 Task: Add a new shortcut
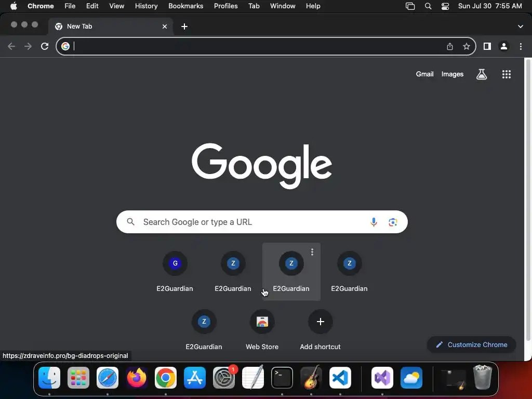(x=320, y=329)
